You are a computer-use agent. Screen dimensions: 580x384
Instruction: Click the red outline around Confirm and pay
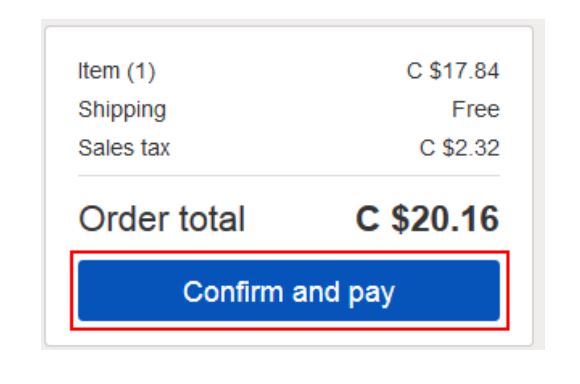(290, 253)
